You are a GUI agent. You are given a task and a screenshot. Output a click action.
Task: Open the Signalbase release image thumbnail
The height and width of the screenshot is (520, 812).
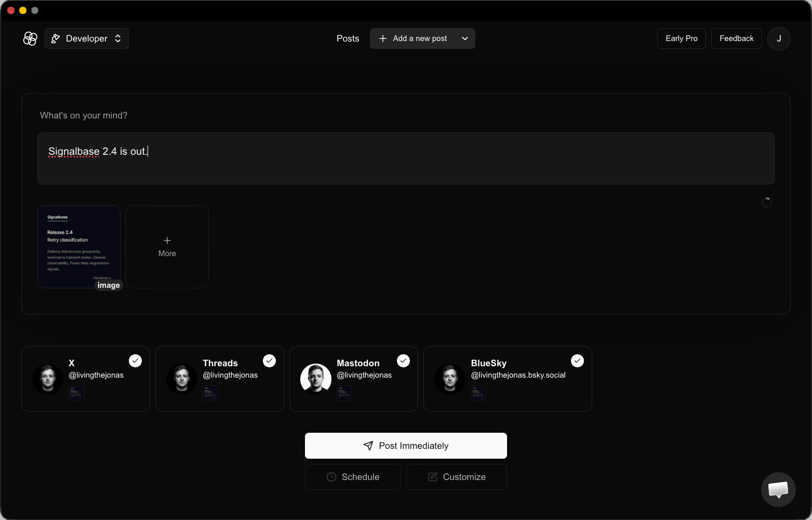point(79,247)
